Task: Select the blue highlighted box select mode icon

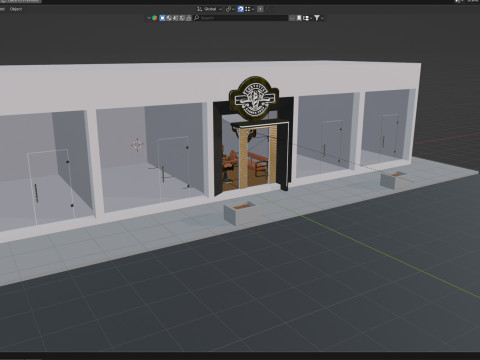Action: pos(162,18)
